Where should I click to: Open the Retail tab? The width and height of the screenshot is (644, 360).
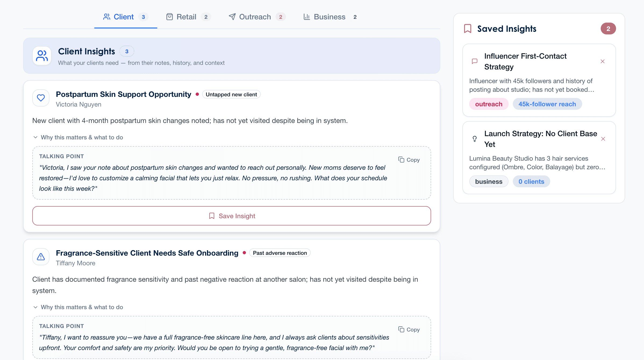[188, 17]
